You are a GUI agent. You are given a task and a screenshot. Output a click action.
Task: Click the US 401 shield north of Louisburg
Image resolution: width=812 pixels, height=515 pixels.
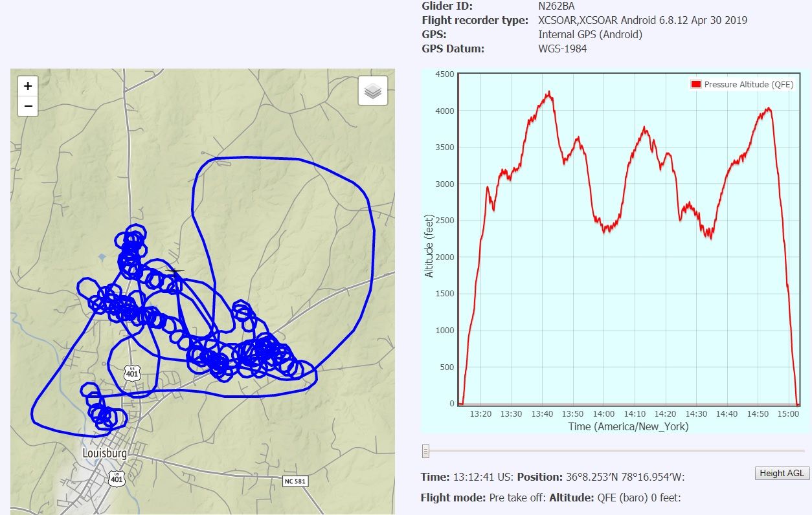point(132,372)
